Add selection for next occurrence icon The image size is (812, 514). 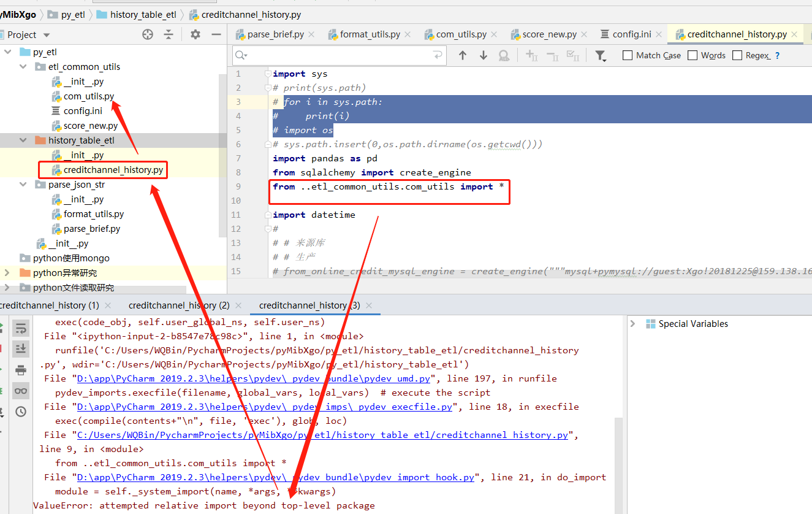532,56
